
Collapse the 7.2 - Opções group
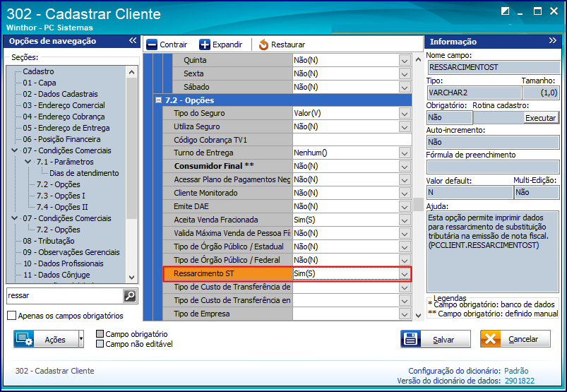(158, 100)
